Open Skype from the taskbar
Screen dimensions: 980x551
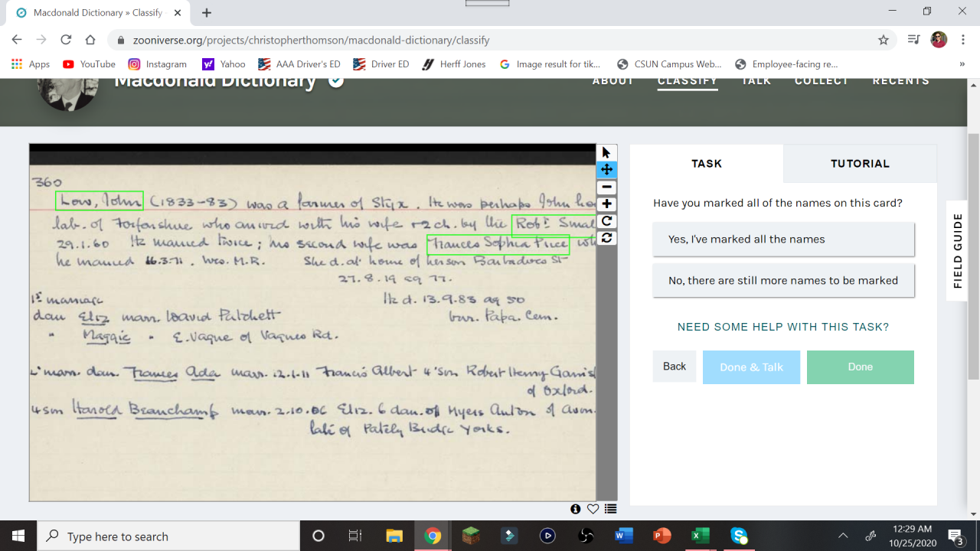739,536
